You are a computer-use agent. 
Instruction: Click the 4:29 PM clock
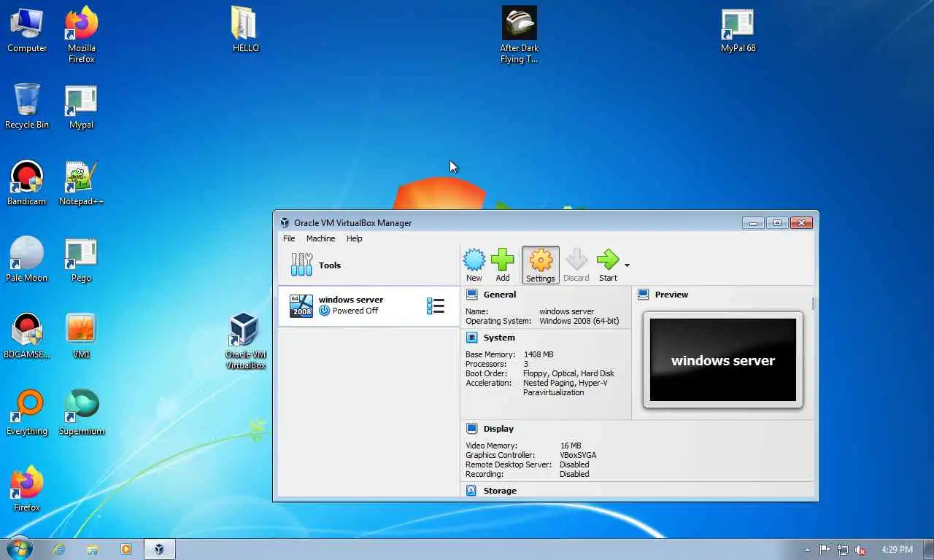tap(897, 550)
